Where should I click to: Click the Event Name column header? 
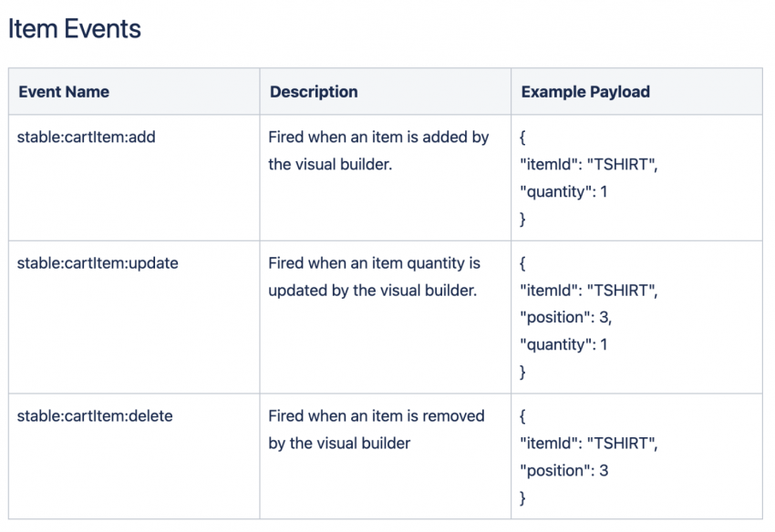coord(64,92)
